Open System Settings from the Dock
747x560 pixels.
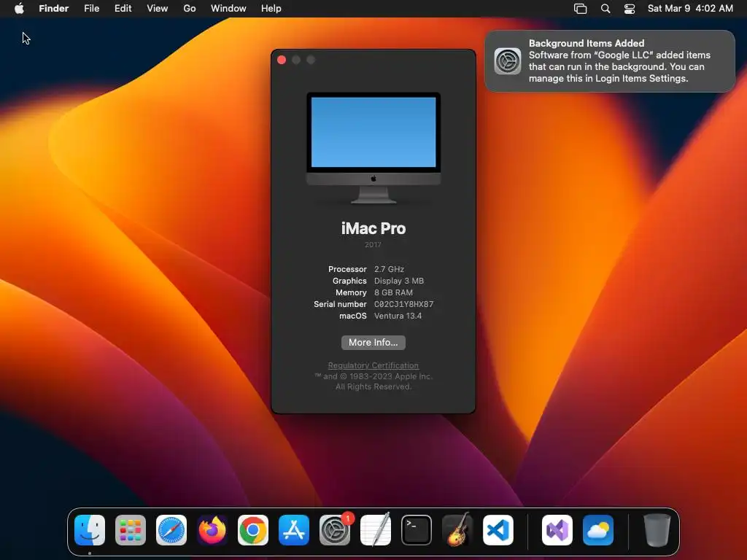[335, 530]
